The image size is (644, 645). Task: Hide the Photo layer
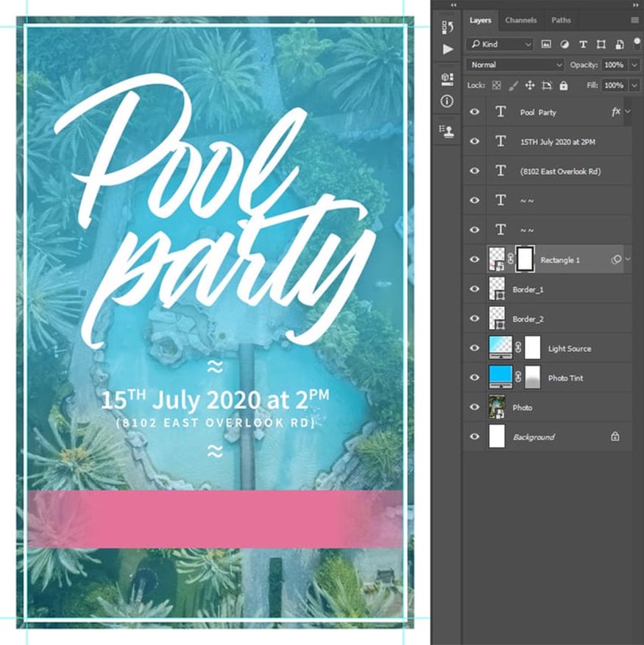(x=474, y=407)
